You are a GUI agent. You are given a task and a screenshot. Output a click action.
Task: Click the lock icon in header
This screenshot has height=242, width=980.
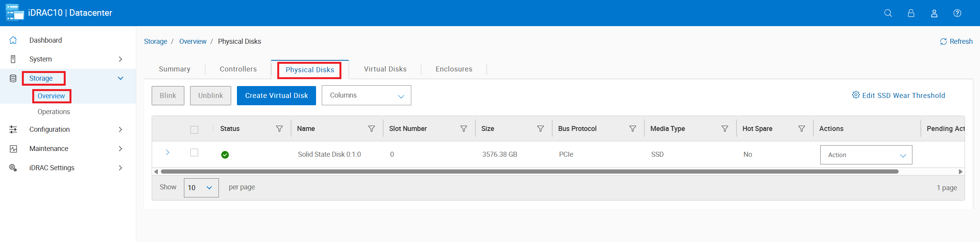[x=911, y=13]
